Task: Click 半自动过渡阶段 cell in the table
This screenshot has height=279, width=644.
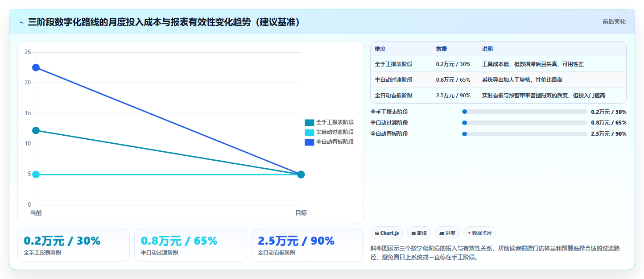Action: (x=394, y=80)
